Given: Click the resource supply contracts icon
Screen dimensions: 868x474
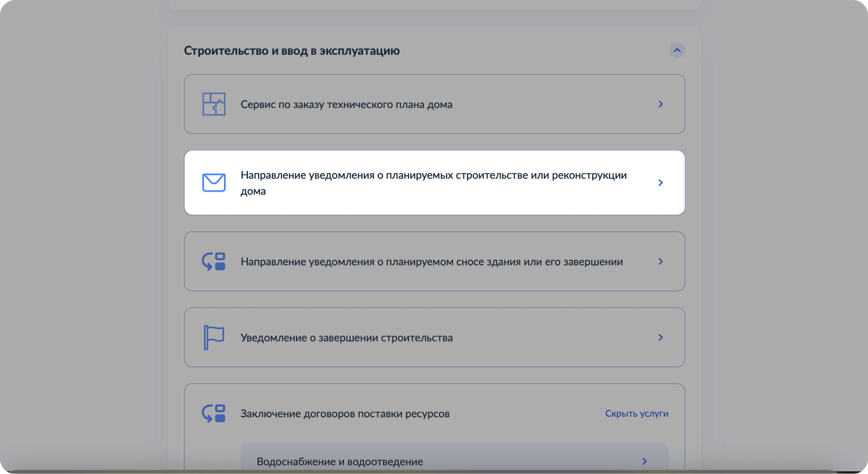Looking at the screenshot, I should pyautogui.click(x=214, y=413).
